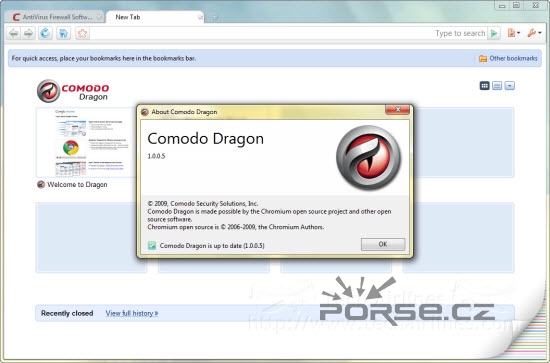Open the Welcome to Dragon thumbnail
Screen dimensions: 550x363
[86, 142]
